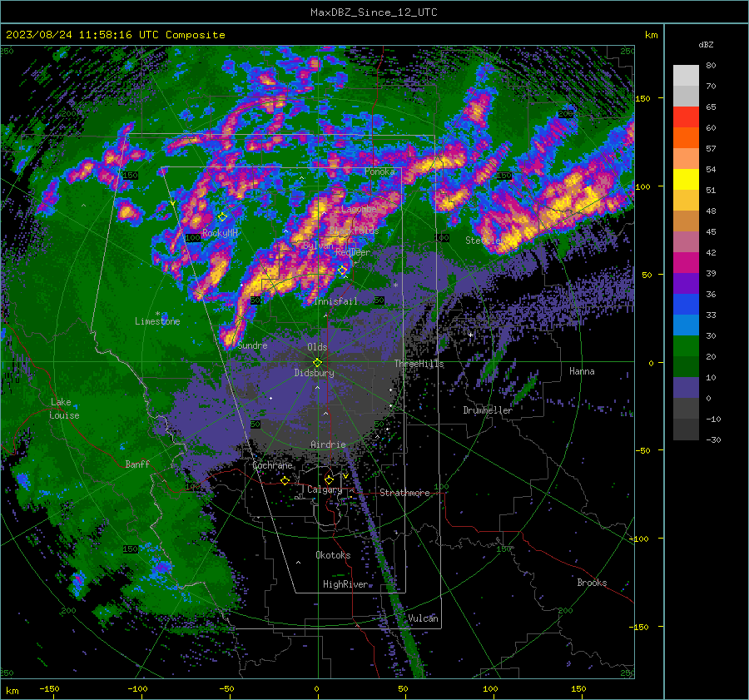Select the 30–20 dBZ green legend swatch
The width and height of the screenshot is (749, 700).
point(686,346)
